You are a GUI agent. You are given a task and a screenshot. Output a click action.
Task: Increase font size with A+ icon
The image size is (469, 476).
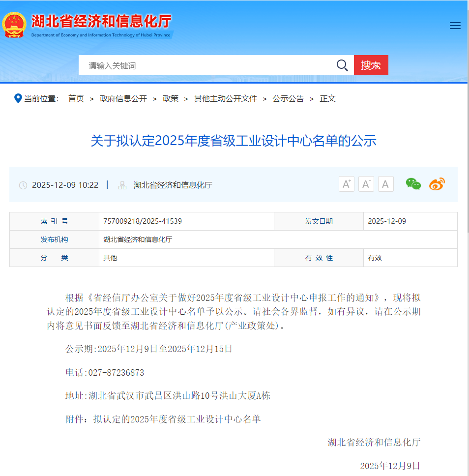point(346,184)
